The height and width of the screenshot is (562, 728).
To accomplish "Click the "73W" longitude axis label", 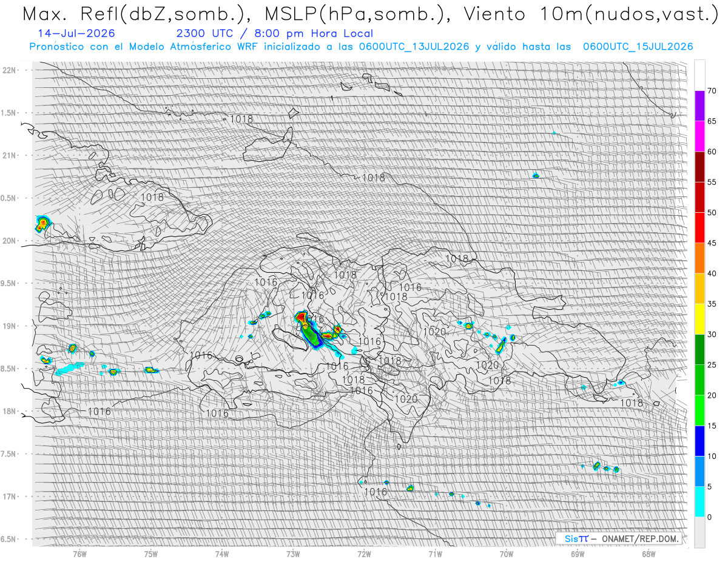I will point(293,554).
